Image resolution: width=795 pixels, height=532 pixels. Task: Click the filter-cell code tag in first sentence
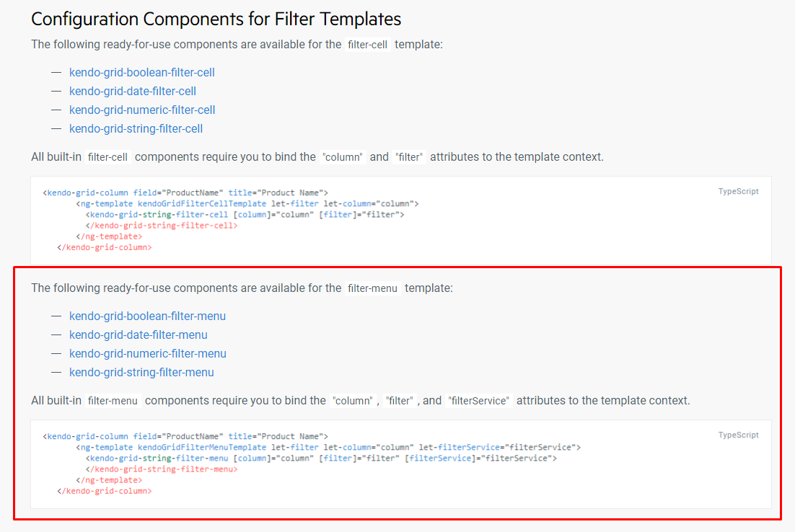click(x=368, y=45)
